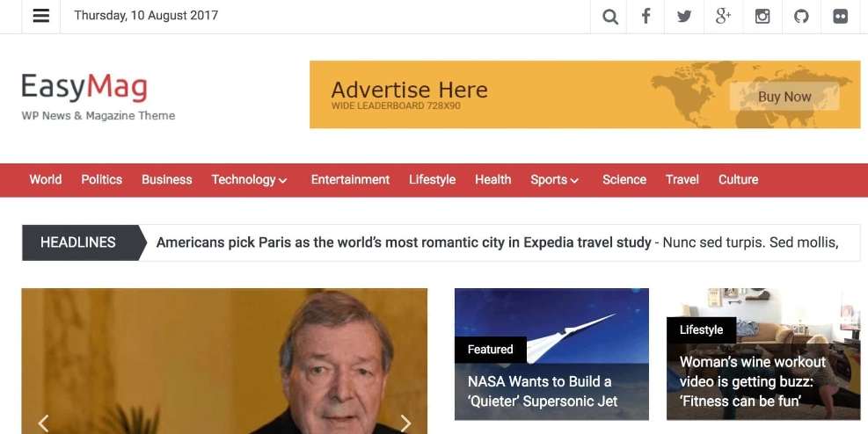Click the Buy Now button
This screenshot has height=434, width=868.
coord(784,97)
